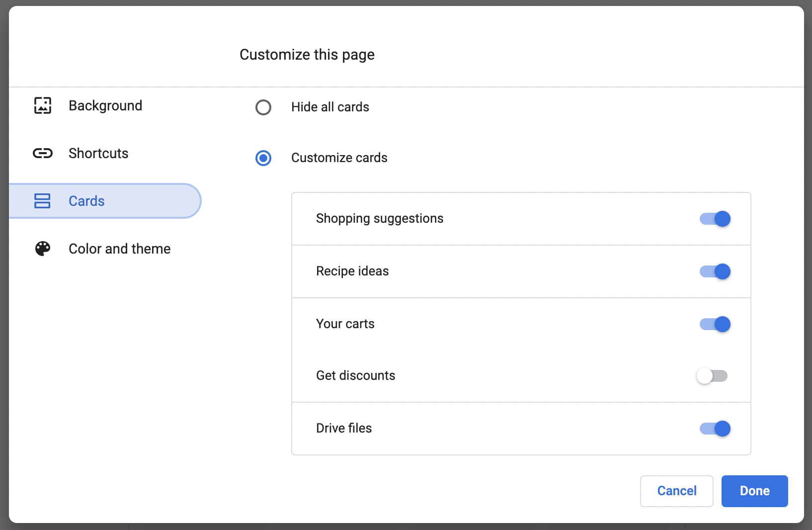Select the Hide all cards option
This screenshot has height=530, width=812.
pyautogui.click(x=263, y=107)
